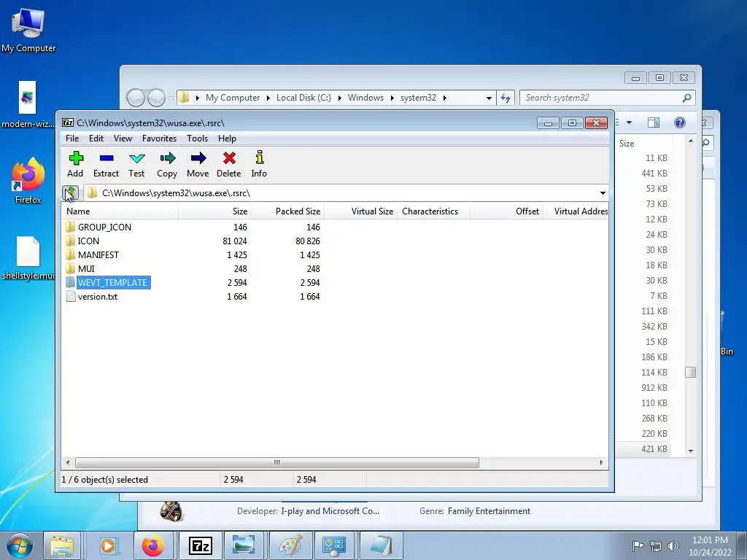Open the Explorer change view dropdown arrow
The image size is (747, 560).
[629, 122]
